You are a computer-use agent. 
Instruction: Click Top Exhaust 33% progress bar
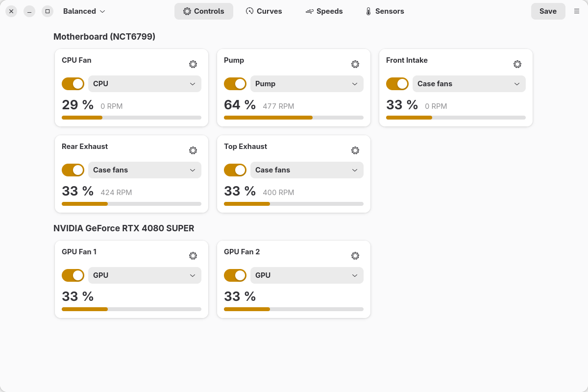click(294, 204)
